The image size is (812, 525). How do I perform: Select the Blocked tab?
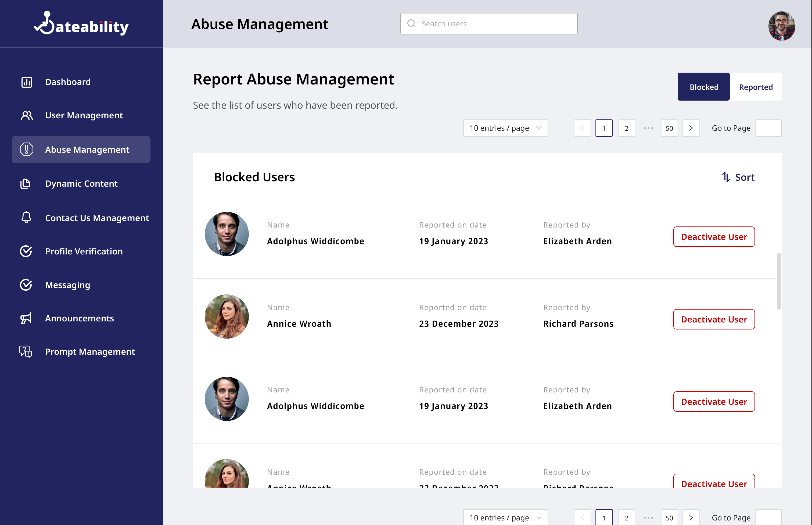point(703,87)
